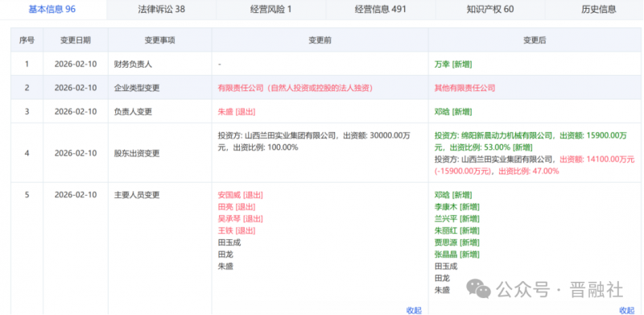644x315 pixels.
Task: Collapse 变更后 column with 收起 link
Action: click(x=627, y=310)
